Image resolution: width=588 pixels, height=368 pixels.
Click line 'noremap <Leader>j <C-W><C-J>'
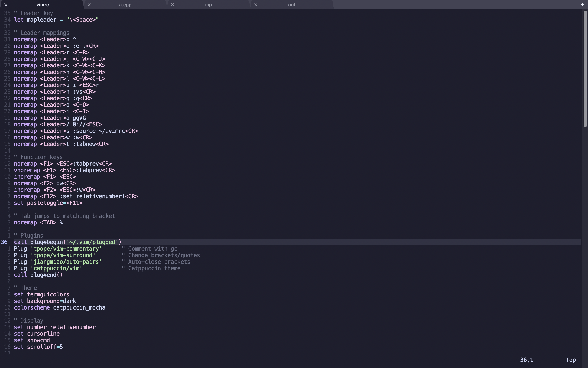point(60,59)
